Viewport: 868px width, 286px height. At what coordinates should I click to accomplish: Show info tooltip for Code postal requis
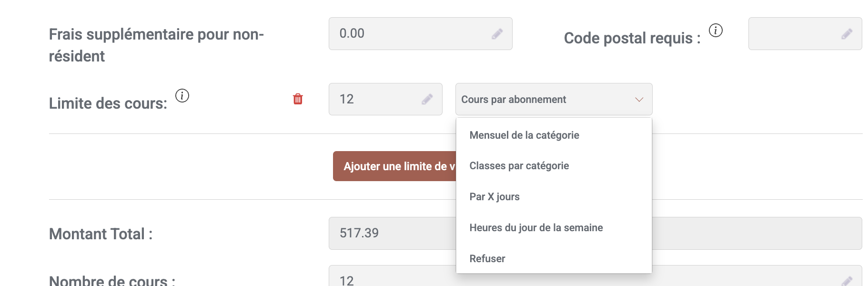pos(716,31)
